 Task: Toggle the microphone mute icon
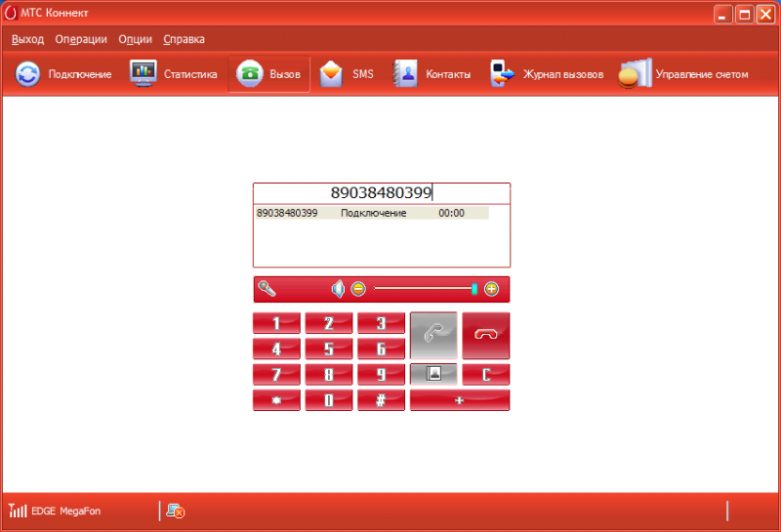pyautogui.click(x=267, y=288)
